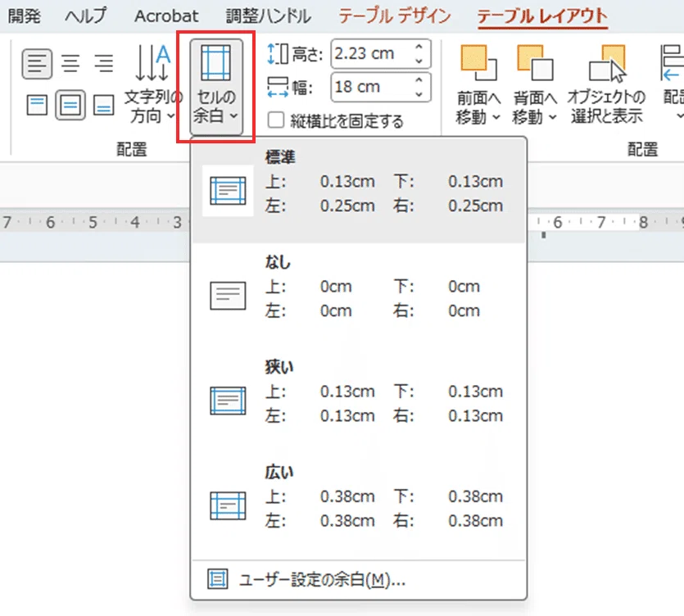
Task: Choose the 狭い margin preset
Action: pos(359,401)
